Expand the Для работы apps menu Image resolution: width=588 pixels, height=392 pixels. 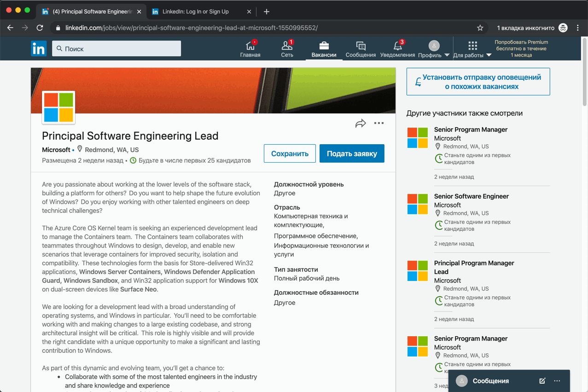472,49
